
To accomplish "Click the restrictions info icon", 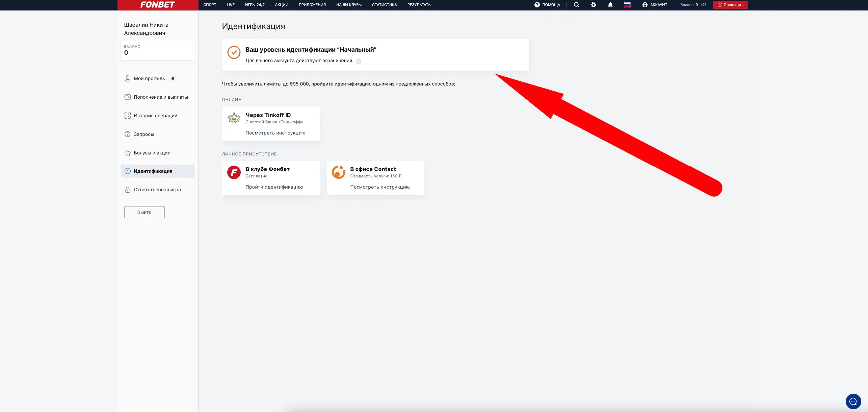I will (359, 62).
